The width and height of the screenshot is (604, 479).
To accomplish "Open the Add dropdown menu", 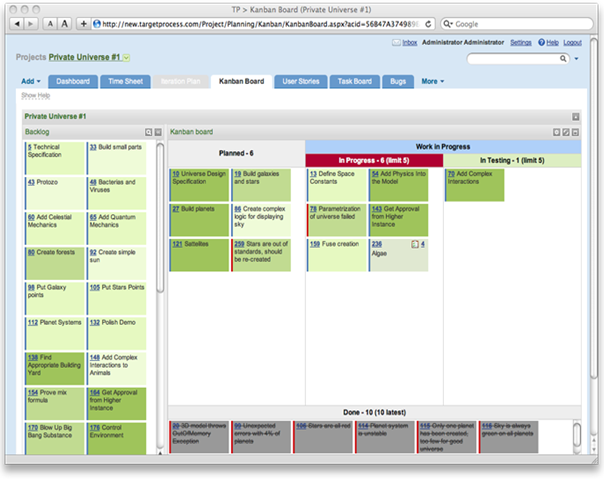I will pyautogui.click(x=30, y=81).
